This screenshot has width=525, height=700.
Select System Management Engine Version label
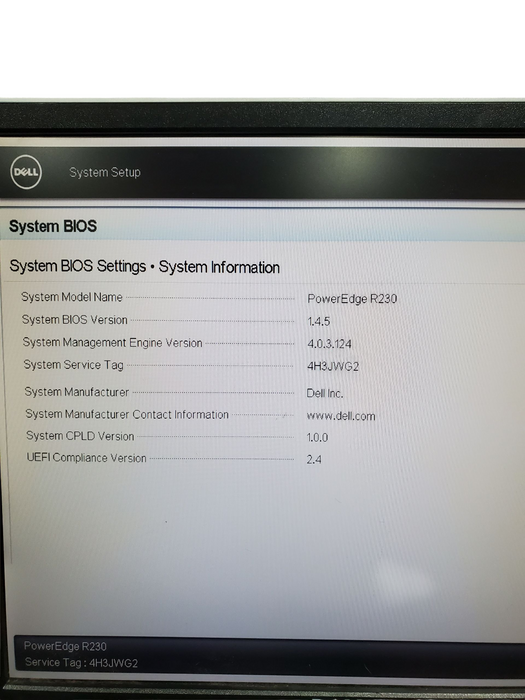(x=112, y=342)
